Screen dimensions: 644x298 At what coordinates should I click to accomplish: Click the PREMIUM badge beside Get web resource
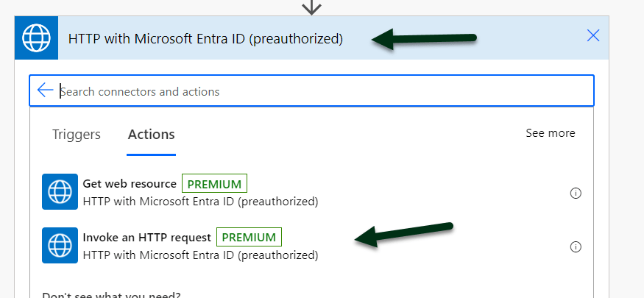click(215, 184)
